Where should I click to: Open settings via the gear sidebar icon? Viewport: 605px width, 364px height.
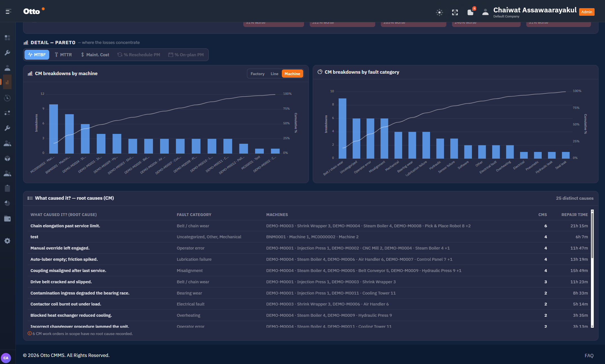coord(8,241)
